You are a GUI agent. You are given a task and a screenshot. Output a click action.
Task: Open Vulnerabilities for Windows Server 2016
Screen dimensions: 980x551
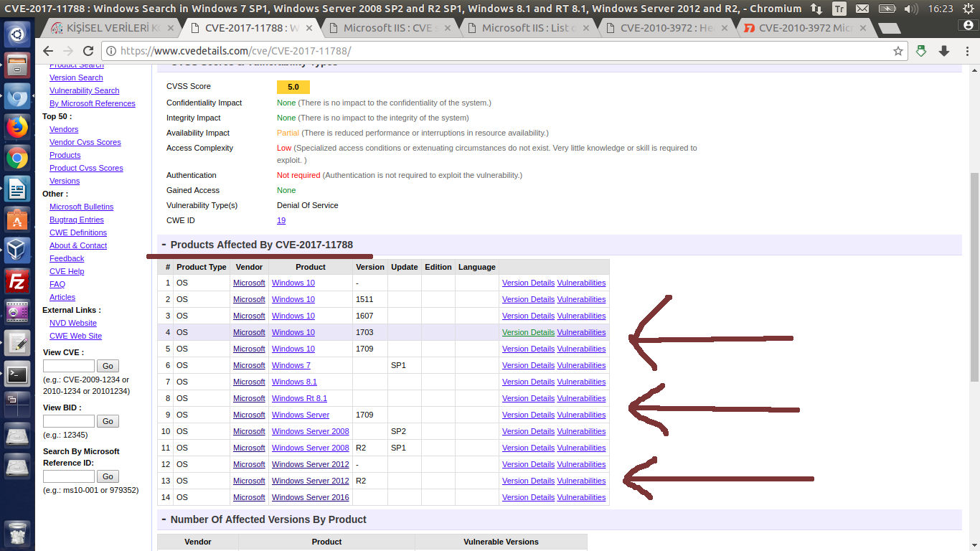[x=581, y=497]
